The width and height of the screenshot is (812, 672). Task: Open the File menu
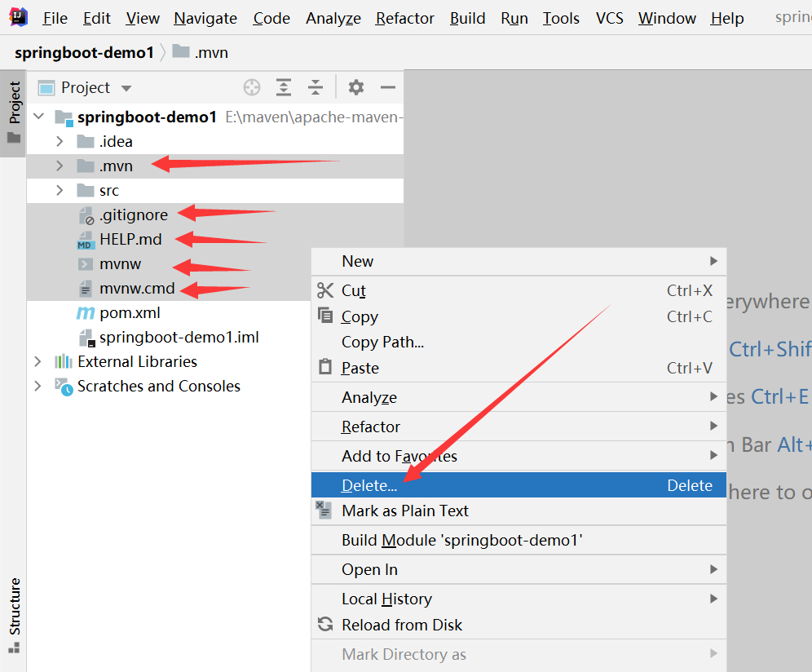[x=55, y=18]
